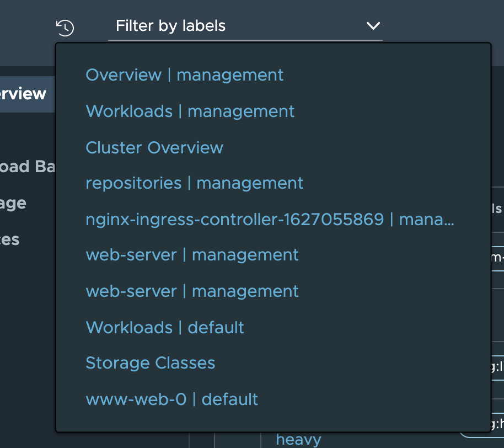The image size is (504, 448).
Task: Go to Storage Classes from history
Action: point(150,363)
